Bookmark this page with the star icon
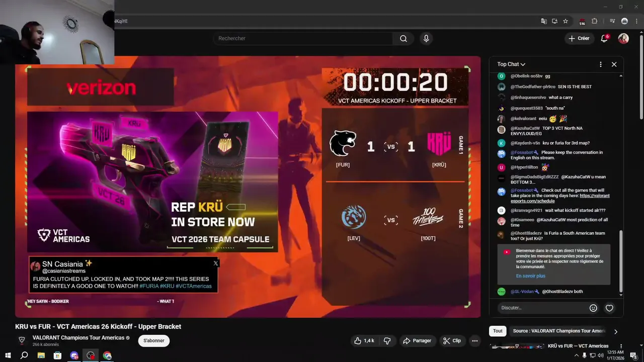644x362 pixels. click(566, 21)
